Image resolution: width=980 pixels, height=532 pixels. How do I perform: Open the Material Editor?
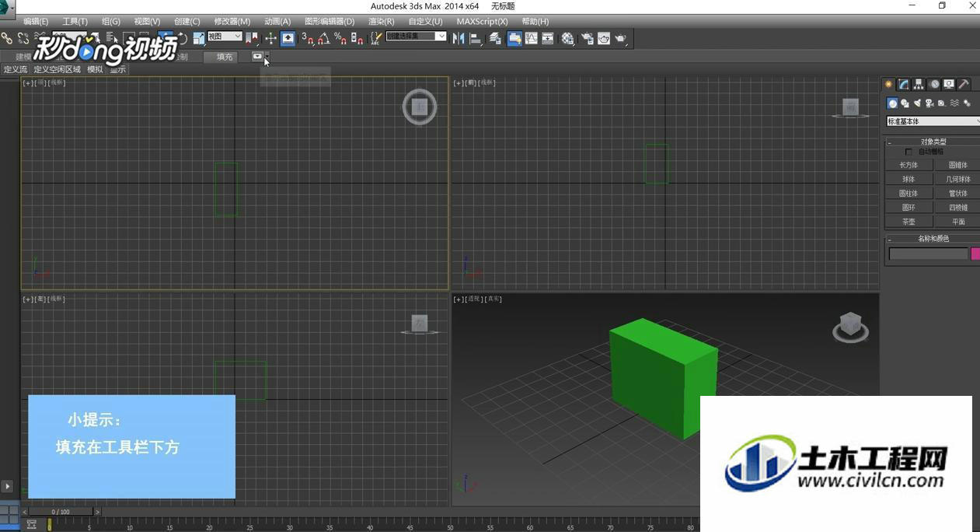click(568, 38)
